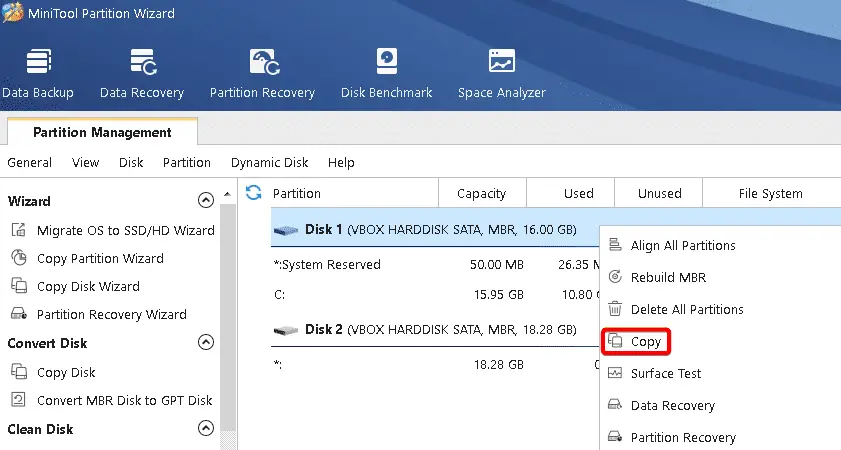Click the MiniTool Partition Wizard app logo
Image resolution: width=841 pixels, height=450 pixels.
point(13,12)
